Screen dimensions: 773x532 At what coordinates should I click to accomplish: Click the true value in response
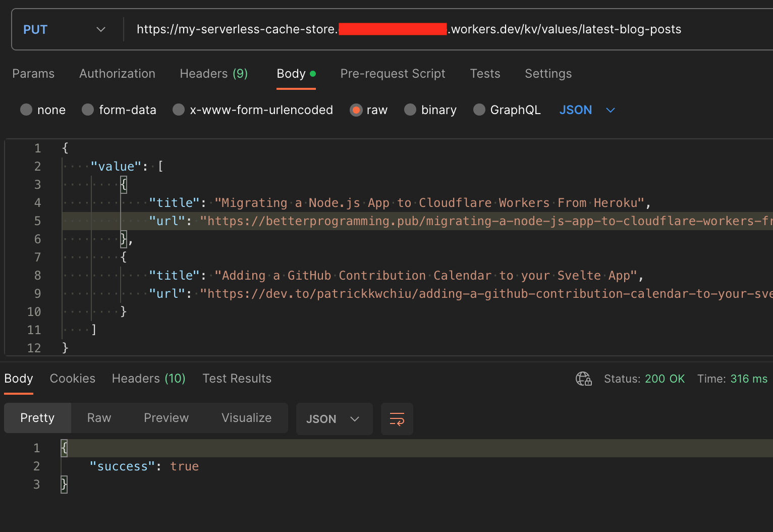coord(184,466)
